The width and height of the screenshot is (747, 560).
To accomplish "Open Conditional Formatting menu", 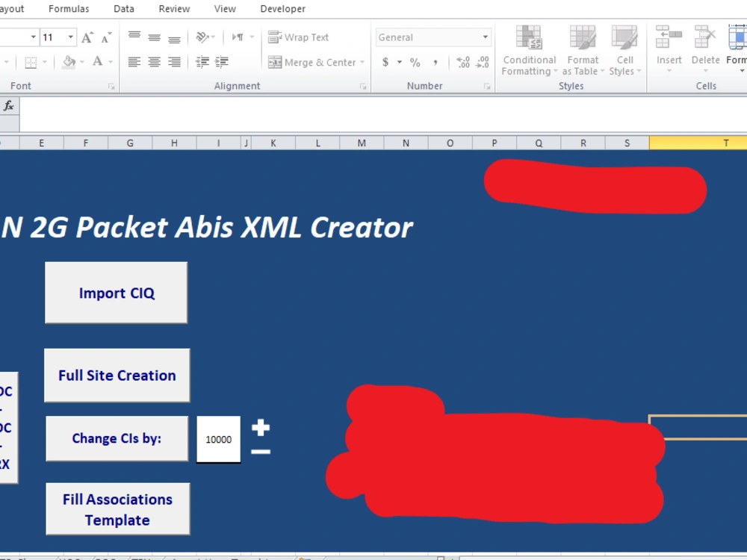I will coord(529,51).
